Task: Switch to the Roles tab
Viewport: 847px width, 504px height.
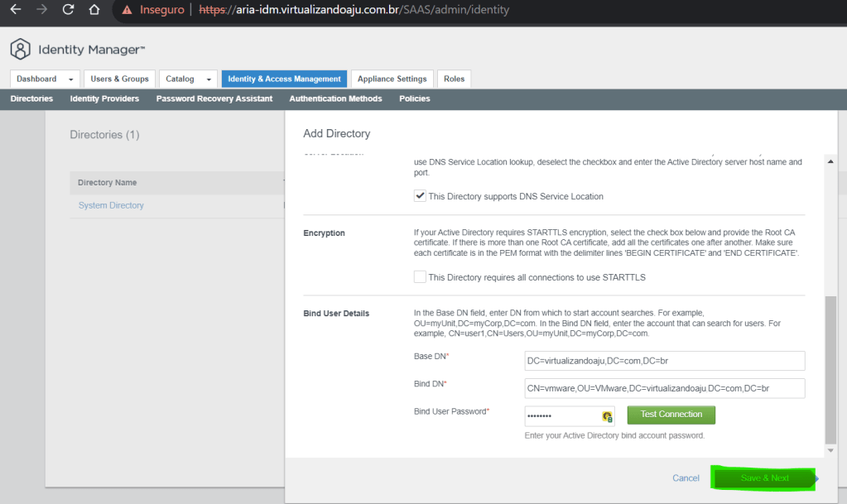Action: (x=454, y=79)
